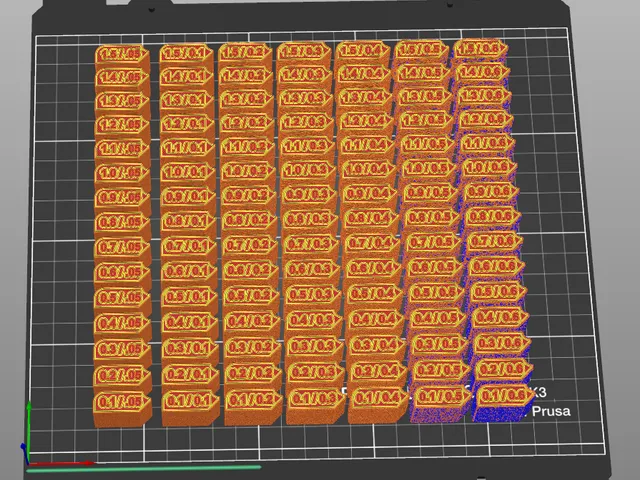Image resolution: width=640 pixels, height=480 pixels.
Task: Pick the 0.6 / .05 block
Action: 122,272
